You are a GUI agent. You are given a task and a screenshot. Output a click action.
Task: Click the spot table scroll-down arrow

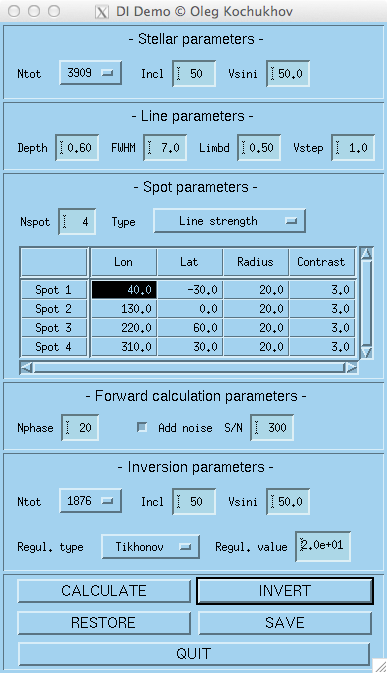(x=366, y=352)
